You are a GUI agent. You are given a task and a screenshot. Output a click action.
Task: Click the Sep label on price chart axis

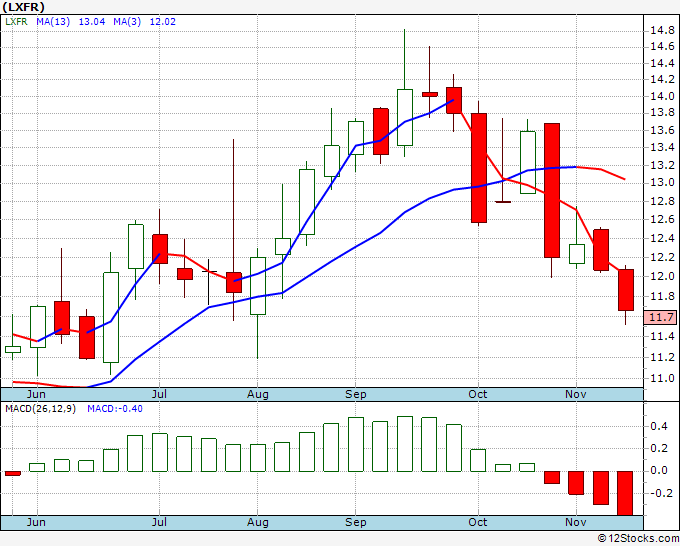tap(356, 395)
